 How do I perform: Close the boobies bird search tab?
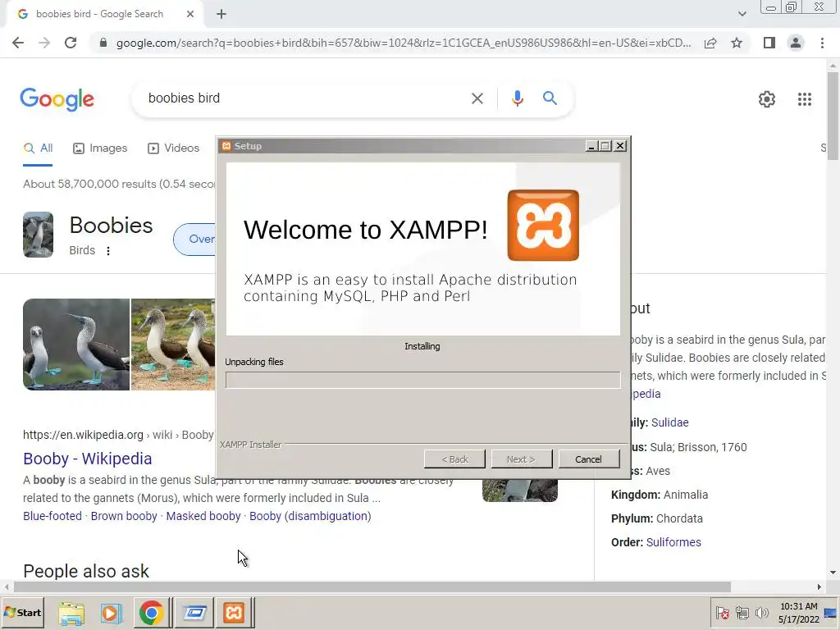(x=189, y=14)
